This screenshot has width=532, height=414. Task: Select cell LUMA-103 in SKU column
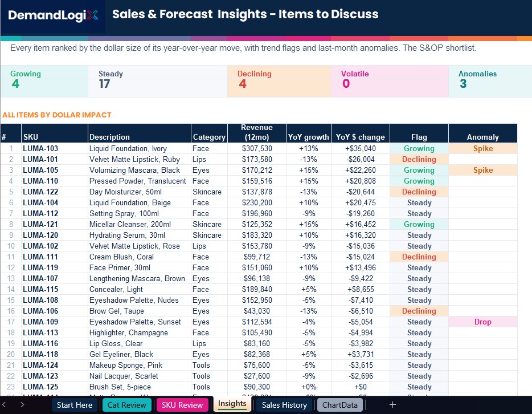(54, 148)
